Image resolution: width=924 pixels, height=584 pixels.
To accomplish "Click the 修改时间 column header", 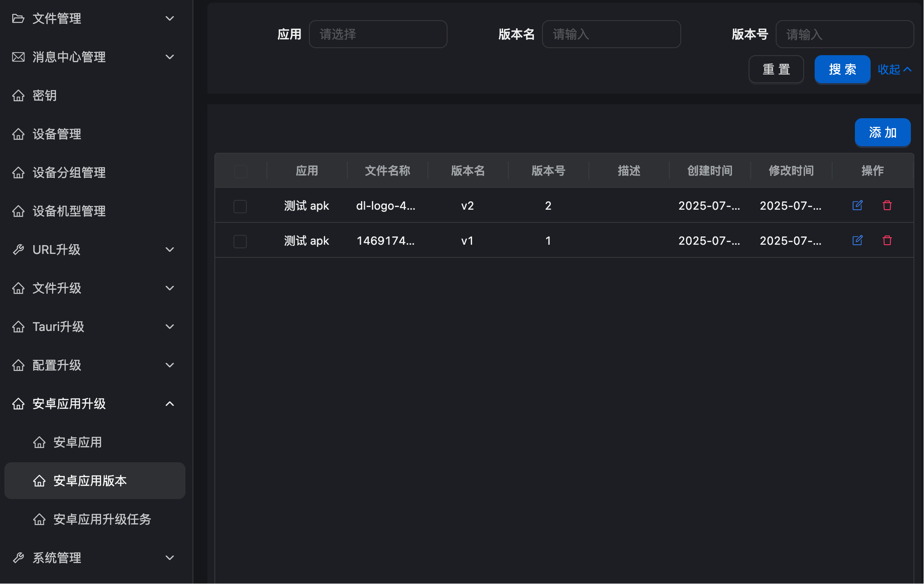I will (x=791, y=171).
